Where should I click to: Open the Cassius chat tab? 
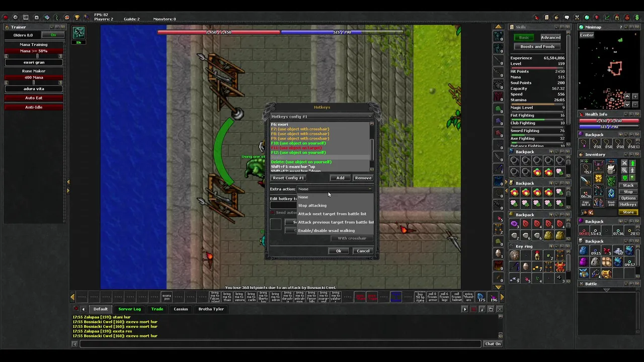point(181,309)
